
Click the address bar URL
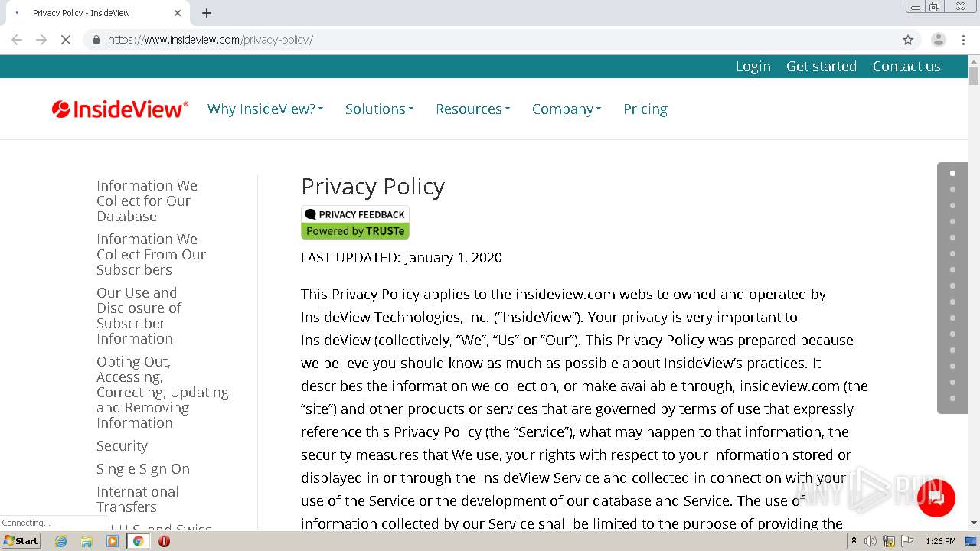(211, 40)
